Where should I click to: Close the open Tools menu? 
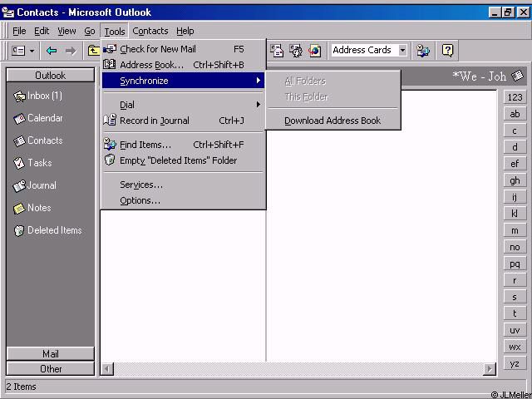(115, 32)
